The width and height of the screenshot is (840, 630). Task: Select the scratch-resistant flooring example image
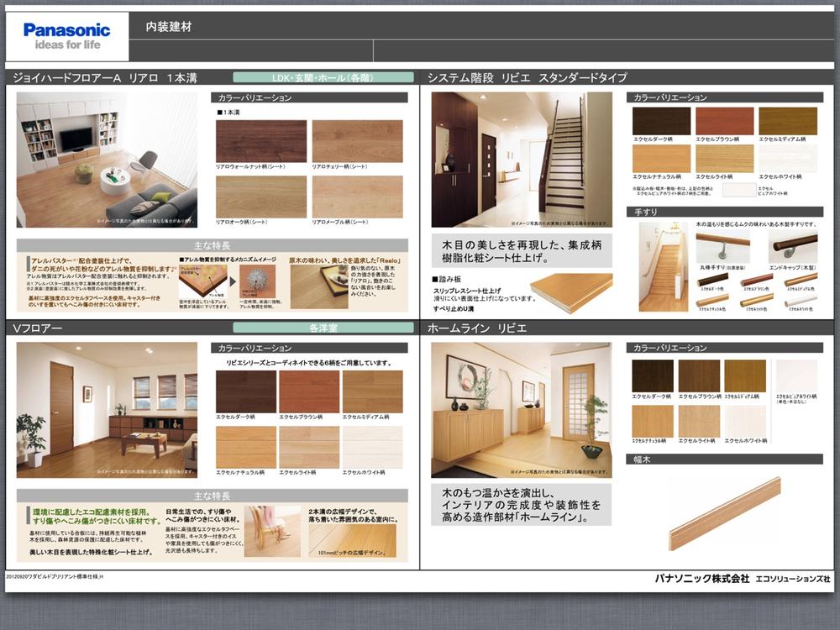pyautogui.click(x=271, y=531)
